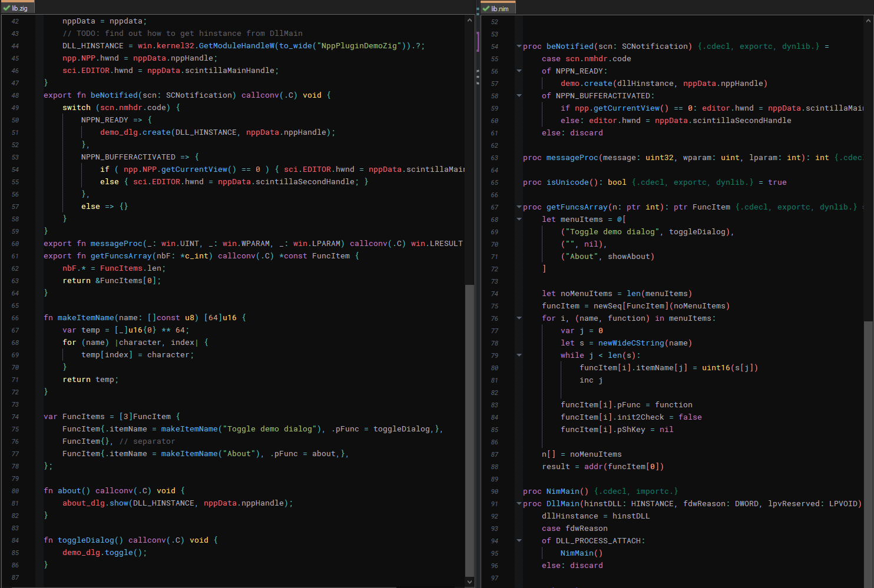Click the '// separator' comment in lib.zig
The height and width of the screenshot is (588, 874).
click(147, 441)
